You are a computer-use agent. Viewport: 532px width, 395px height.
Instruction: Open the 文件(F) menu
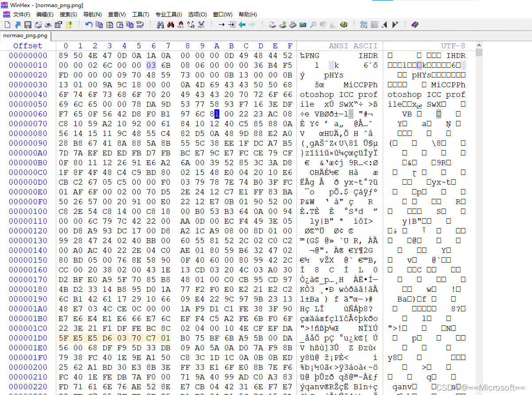pos(22,15)
